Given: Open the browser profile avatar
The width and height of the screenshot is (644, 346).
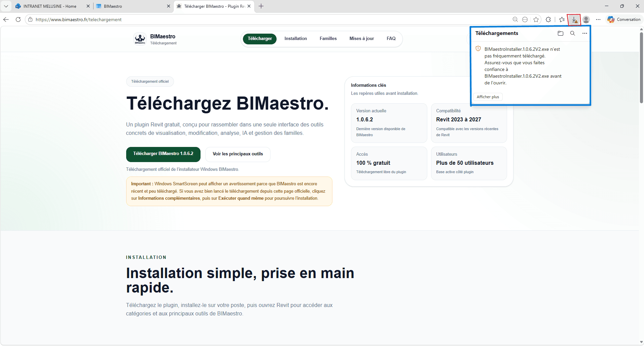Looking at the screenshot, I should coord(586,20).
